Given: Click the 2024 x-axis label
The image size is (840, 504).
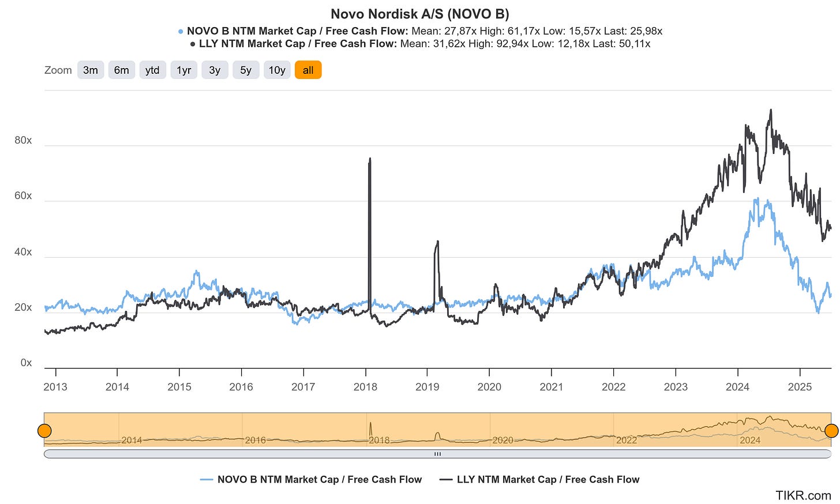Looking at the screenshot, I should pyautogui.click(x=737, y=387).
